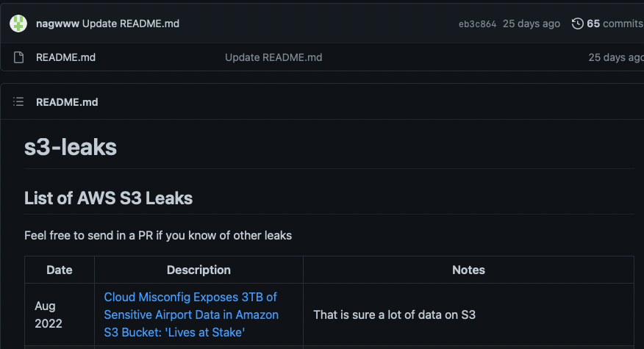This screenshot has width=644, height=349.
Task: Click the s3-leaks heading
Action: [71, 147]
